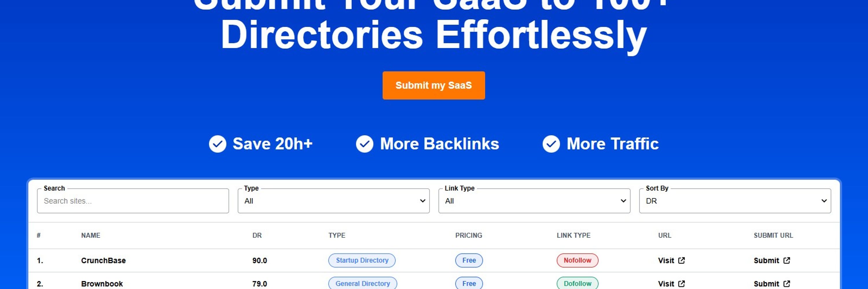Click the Brownbook Submit external link icon
The image size is (868, 289).
pos(786,284)
